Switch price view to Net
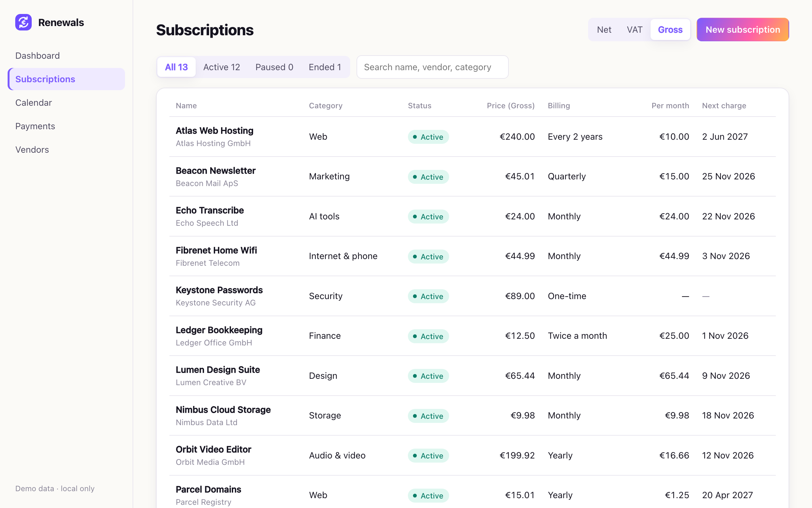The height and width of the screenshot is (508, 812). pos(604,30)
